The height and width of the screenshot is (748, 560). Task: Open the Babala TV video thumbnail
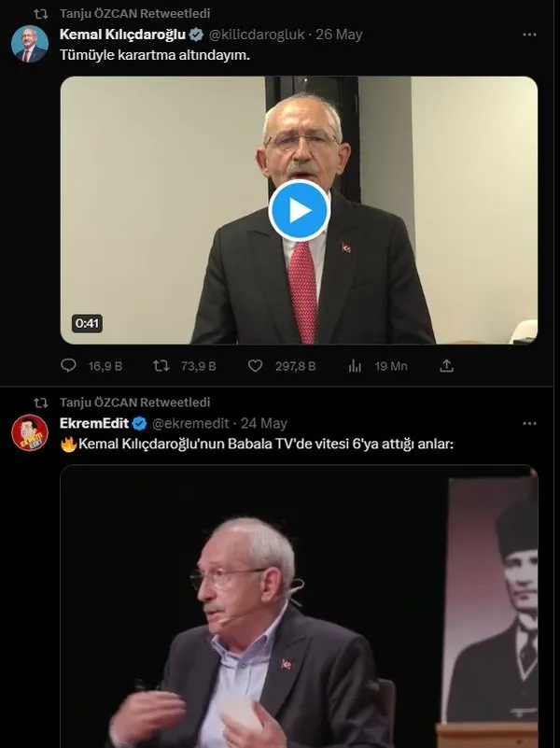[299, 607]
